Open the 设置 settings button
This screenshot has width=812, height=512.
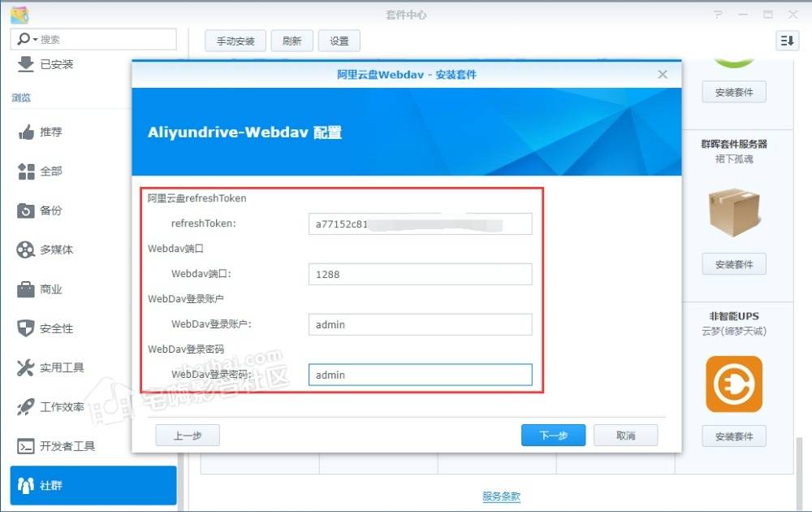point(339,41)
